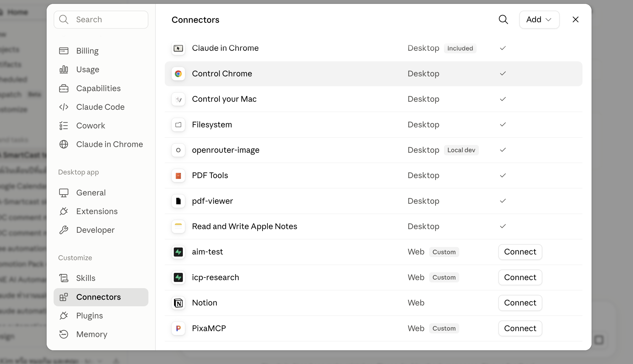Select the Control your Mac connector name
633x364 pixels.
click(224, 99)
